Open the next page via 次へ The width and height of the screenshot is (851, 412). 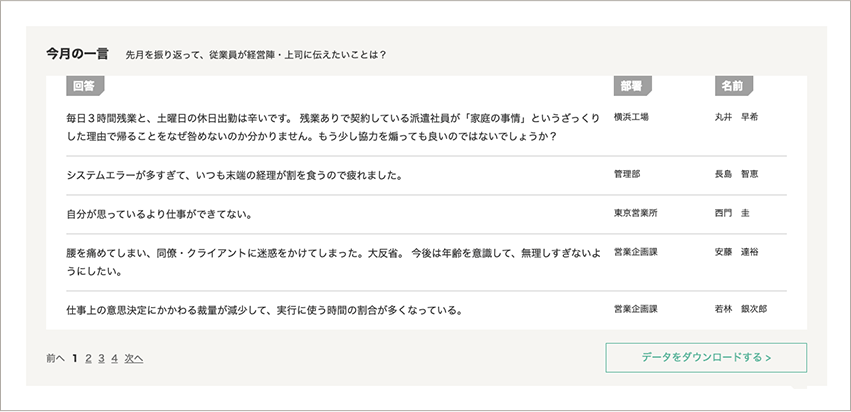click(x=134, y=358)
